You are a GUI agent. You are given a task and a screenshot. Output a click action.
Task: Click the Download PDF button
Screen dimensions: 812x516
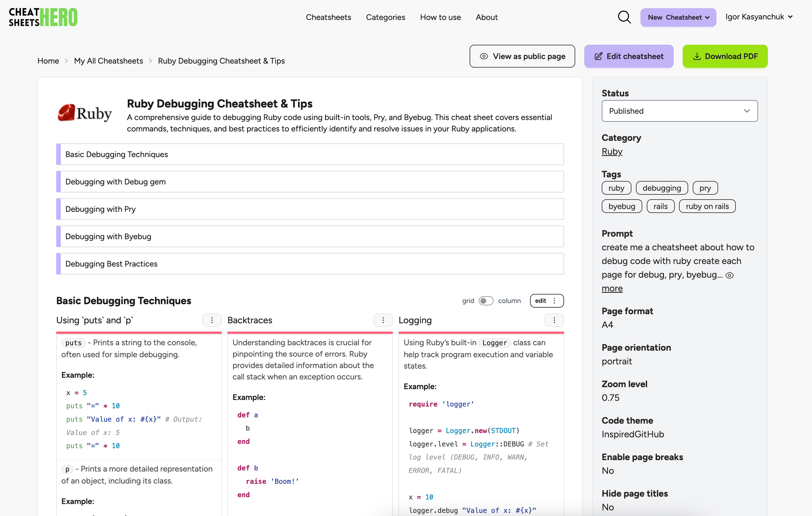[725, 56]
